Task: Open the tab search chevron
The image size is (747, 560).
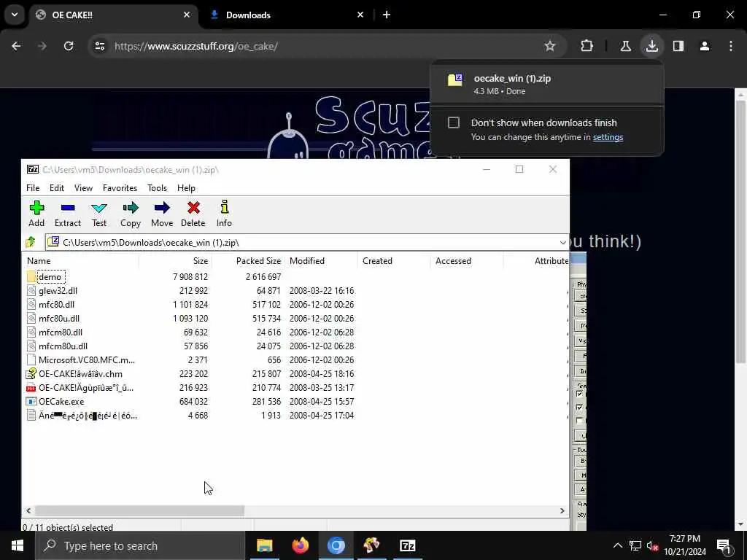Action: pos(15,15)
